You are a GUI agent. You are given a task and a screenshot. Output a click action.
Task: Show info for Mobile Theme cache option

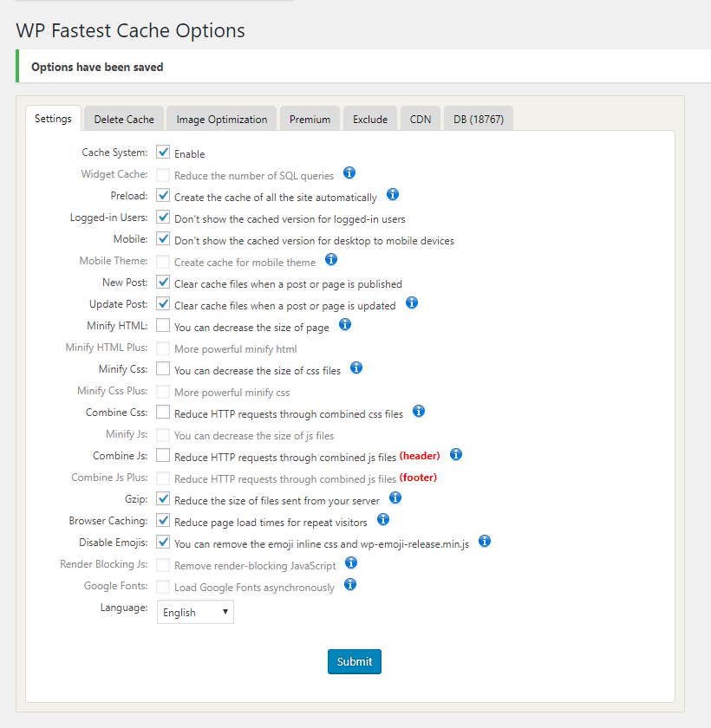[x=331, y=259]
